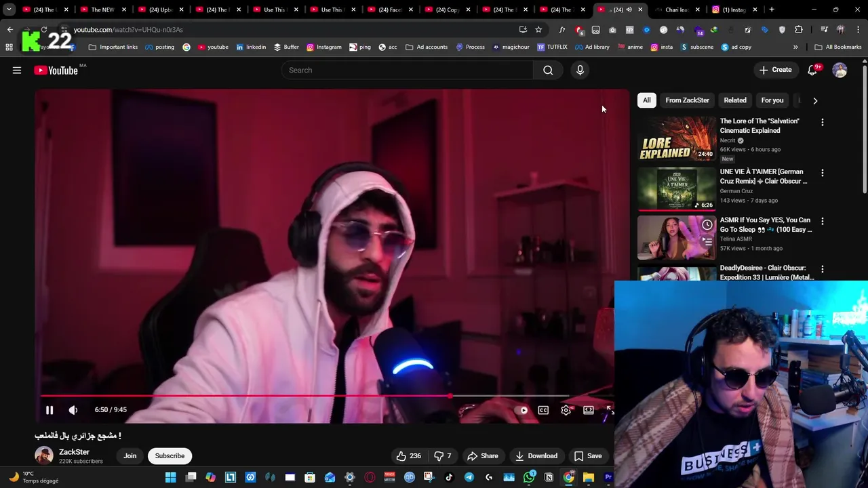
Task: Open weather widget showing 10°C
Action: [34, 477]
